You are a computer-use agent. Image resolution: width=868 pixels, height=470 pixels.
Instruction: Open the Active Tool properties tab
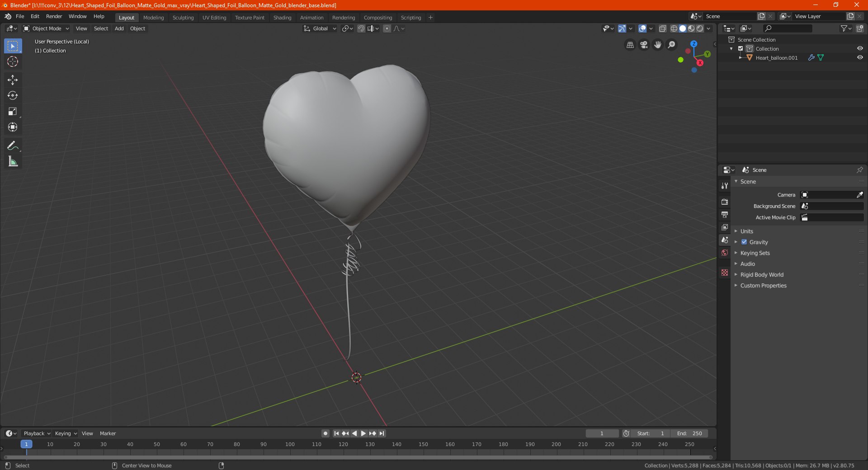tap(725, 186)
